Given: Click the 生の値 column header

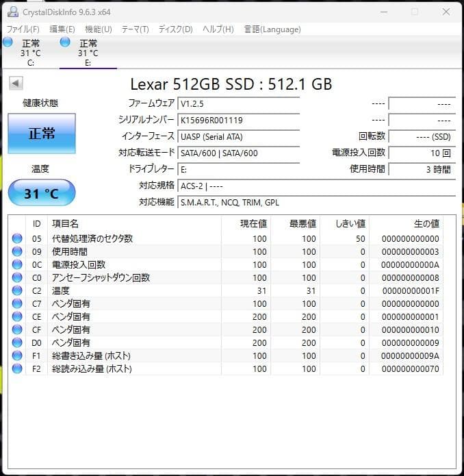Looking at the screenshot, I should 407,224.
